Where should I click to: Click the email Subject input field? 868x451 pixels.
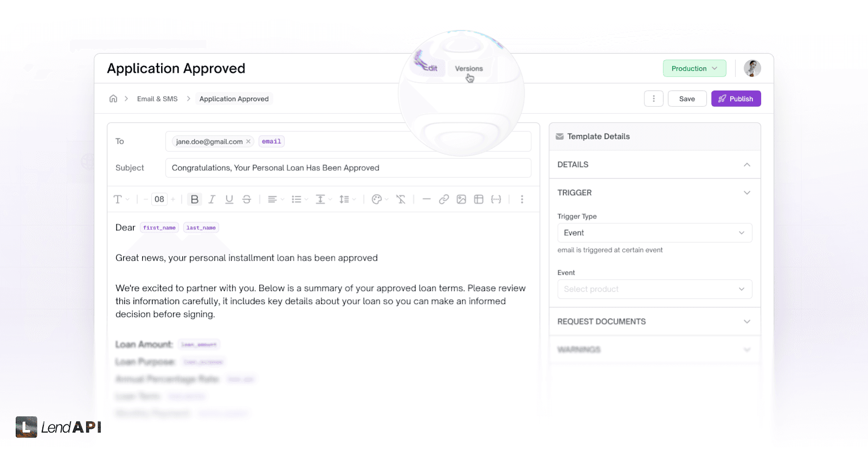click(347, 167)
